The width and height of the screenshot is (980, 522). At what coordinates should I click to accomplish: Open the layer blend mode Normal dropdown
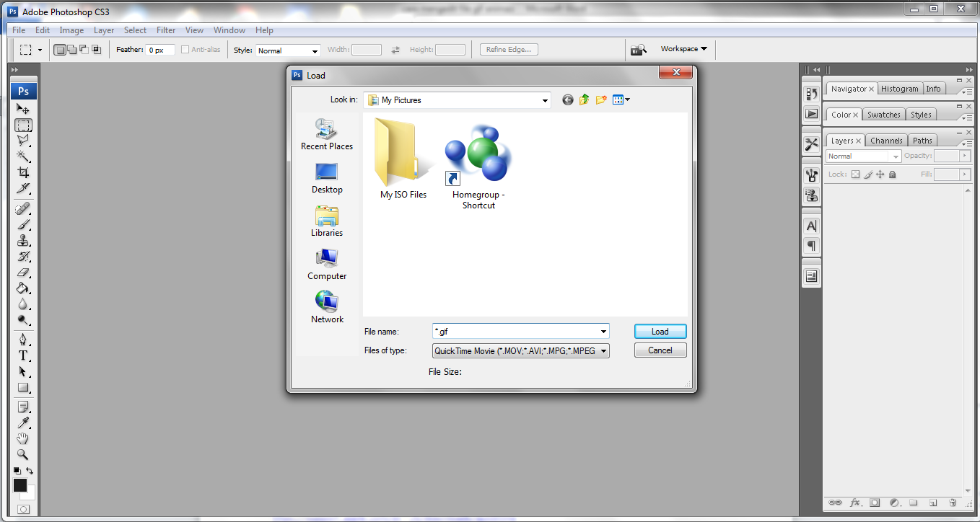[864, 156]
